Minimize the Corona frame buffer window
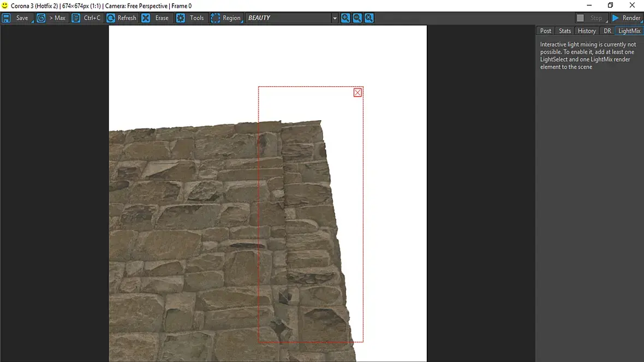 (589, 5)
